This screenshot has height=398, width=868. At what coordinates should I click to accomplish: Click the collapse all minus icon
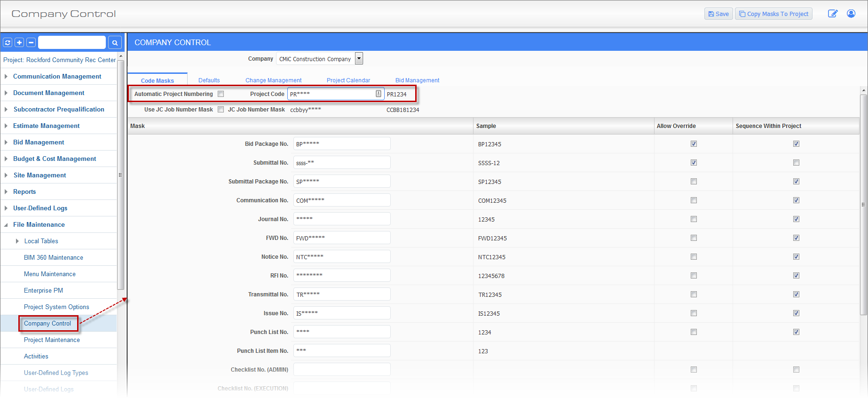pos(31,43)
